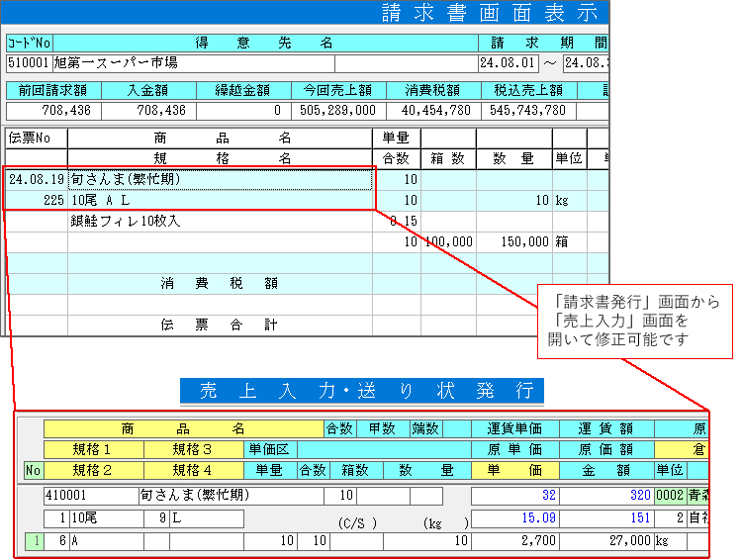This screenshot has height=560, width=742.
Task: Click the customer code field 510001
Action: point(28,62)
